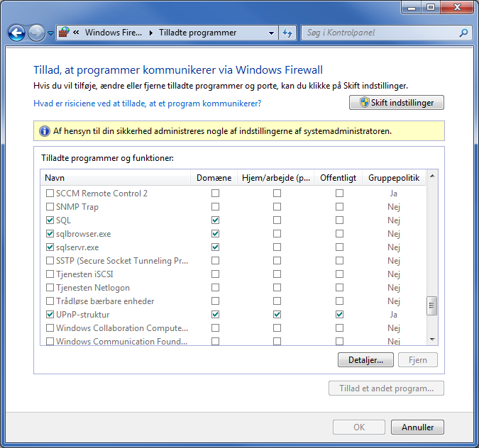Uncheck 'UPnP-struktur' Hjem/arbejde checkbox
This screenshot has width=479, height=448.
click(x=277, y=314)
